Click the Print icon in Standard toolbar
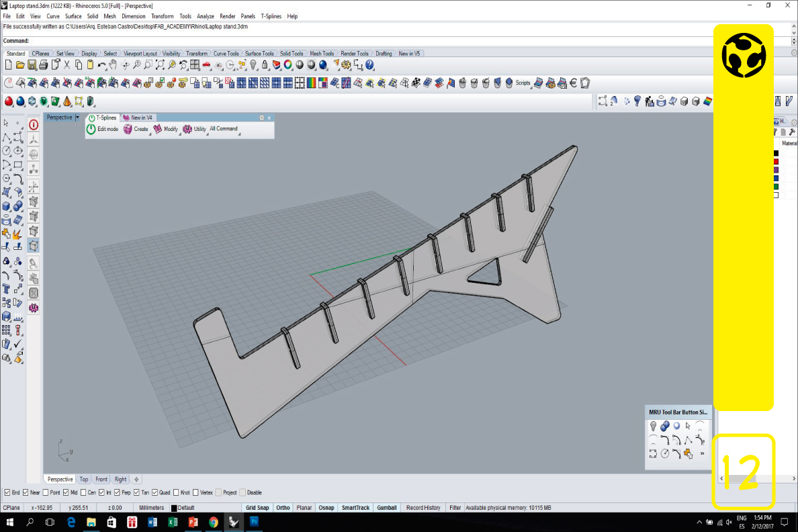This screenshot has height=532, width=798. pyautogui.click(x=43, y=65)
